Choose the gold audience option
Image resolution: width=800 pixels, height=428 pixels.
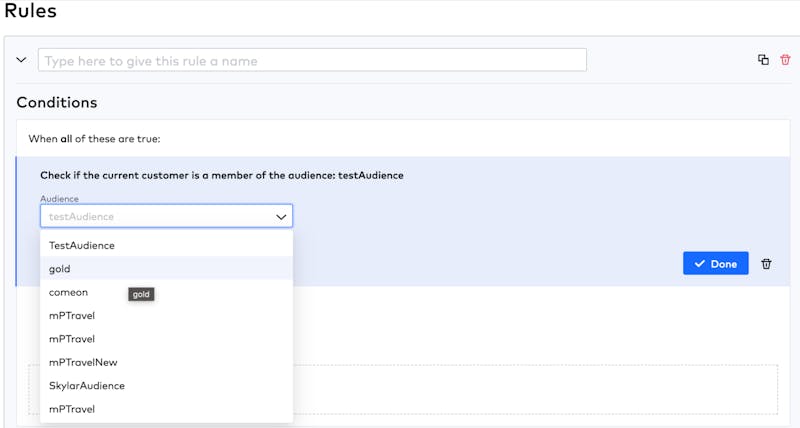166,269
